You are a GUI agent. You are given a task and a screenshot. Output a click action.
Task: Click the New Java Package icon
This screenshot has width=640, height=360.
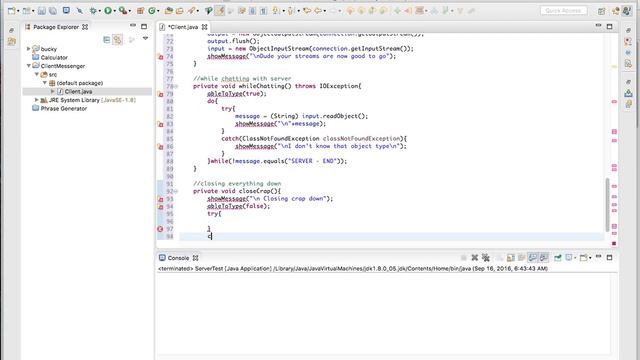pos(140,11)
